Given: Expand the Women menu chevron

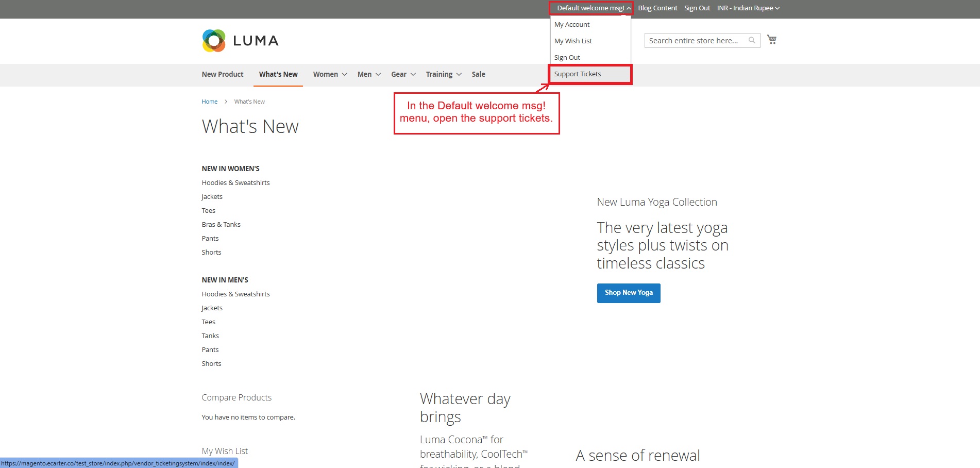Looking at the screenshot, I should [345, 74].
